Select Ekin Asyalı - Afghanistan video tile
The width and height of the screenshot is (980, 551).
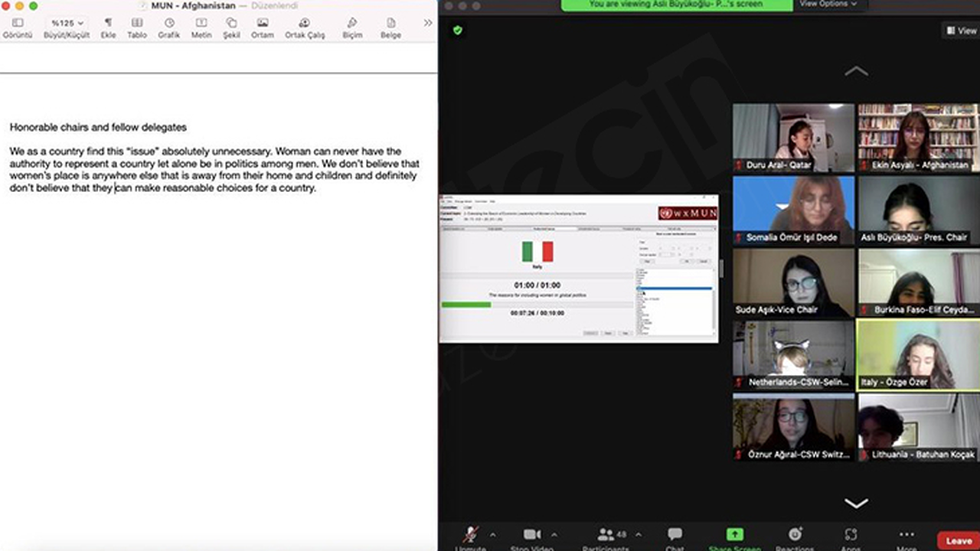coord(918,138)
